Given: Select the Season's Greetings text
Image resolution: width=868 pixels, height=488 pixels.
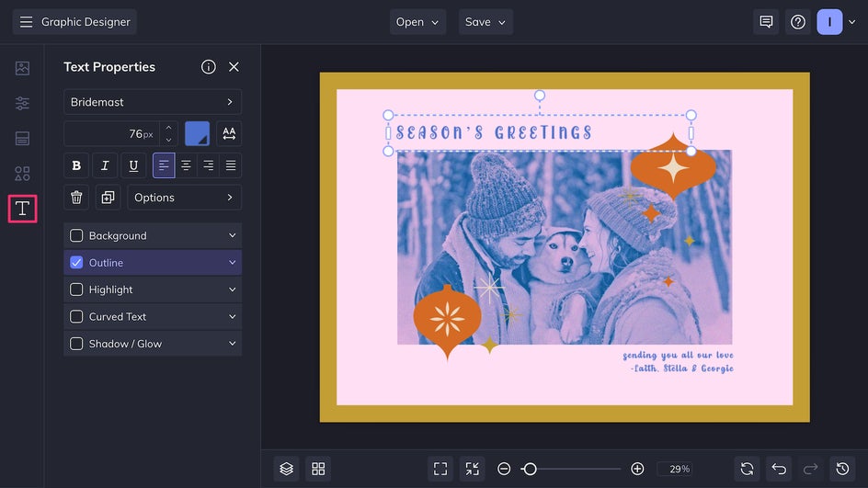Looking at the screenshot, I should pyautogui.click(x=494, y=132).
